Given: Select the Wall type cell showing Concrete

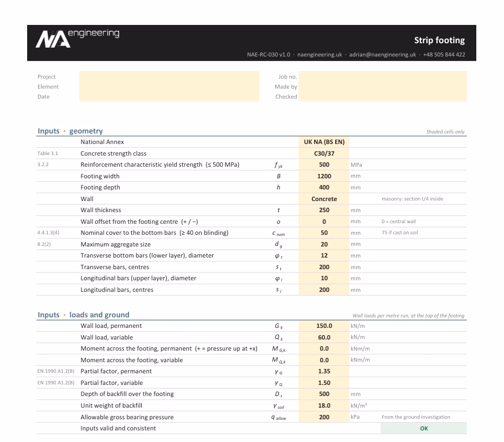Looking at the screenshot, I should pos(324,199).
